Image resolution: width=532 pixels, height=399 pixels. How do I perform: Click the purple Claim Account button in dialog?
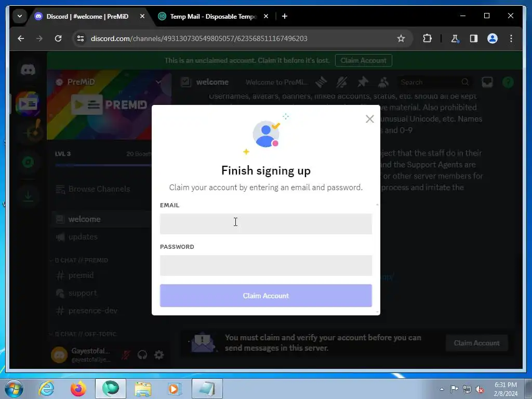(x=265, y=296)
